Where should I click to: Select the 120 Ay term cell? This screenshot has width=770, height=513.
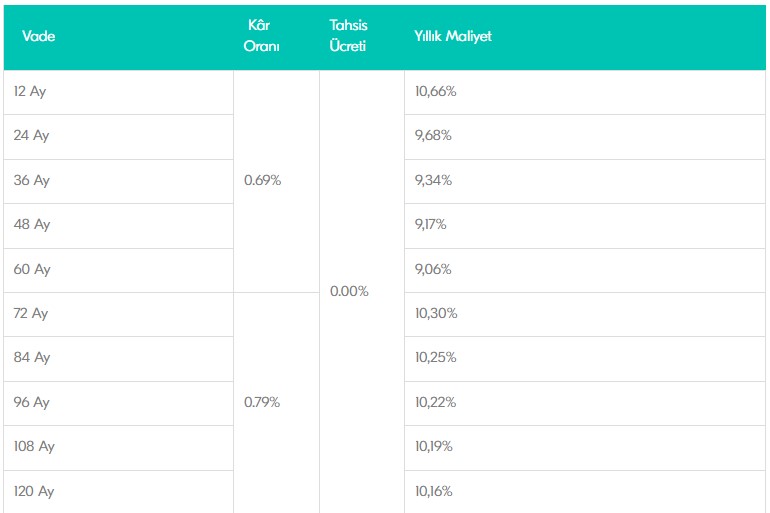pos(118,492)
